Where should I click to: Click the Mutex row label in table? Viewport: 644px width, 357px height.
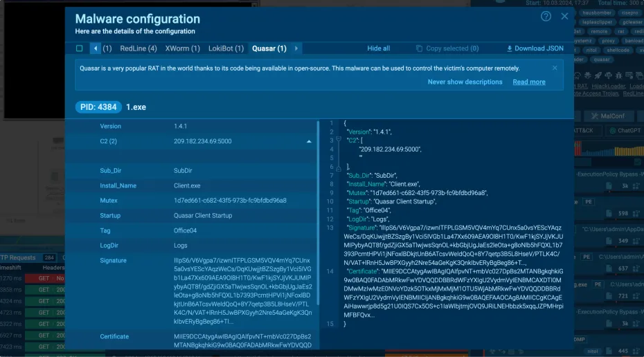click(109, 201)
